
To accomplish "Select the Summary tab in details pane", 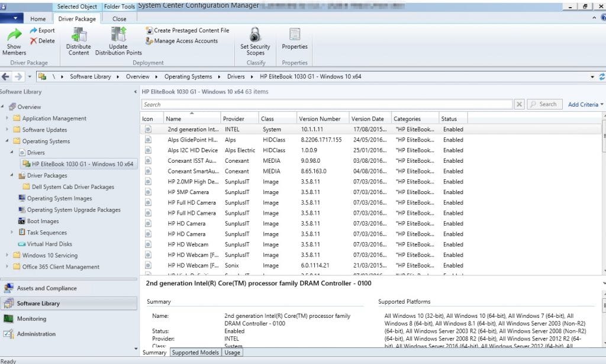I will pos(154,352).
